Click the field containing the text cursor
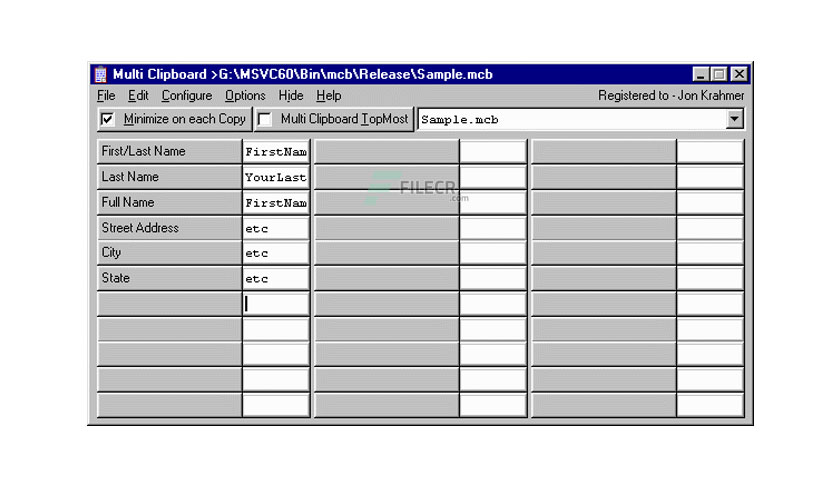 pyautogui.click(x=276, y=304)
